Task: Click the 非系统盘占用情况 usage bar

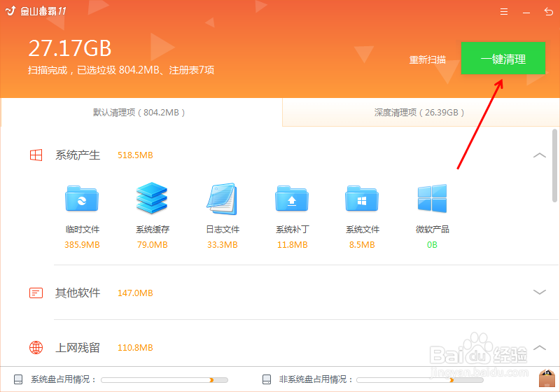Action: pos(419,380)
